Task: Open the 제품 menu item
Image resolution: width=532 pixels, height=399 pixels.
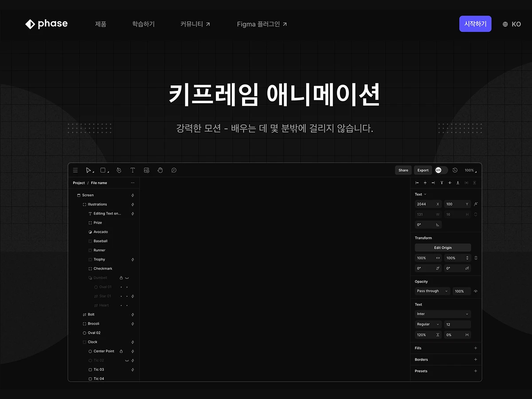Action: [x=101, y=24]
